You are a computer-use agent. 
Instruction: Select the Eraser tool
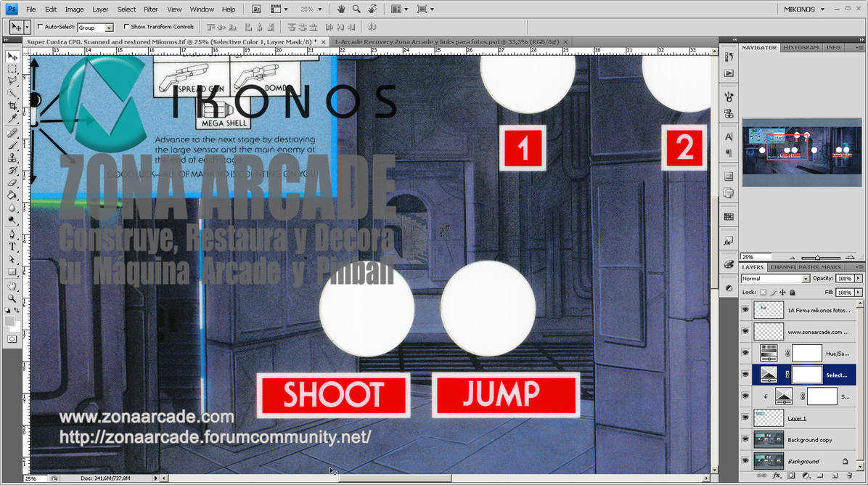[12, 183]
